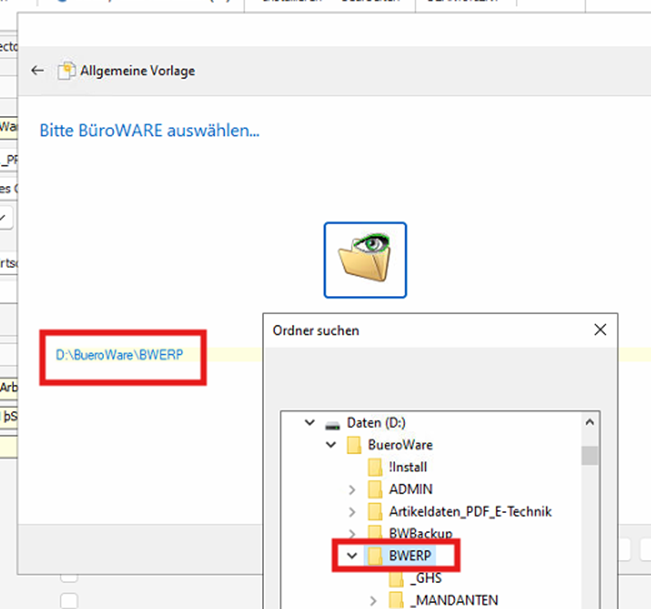Collapse the Daten (D:) drive node
The height and width of the screenshot is (609, 651).
click(310, 423)
